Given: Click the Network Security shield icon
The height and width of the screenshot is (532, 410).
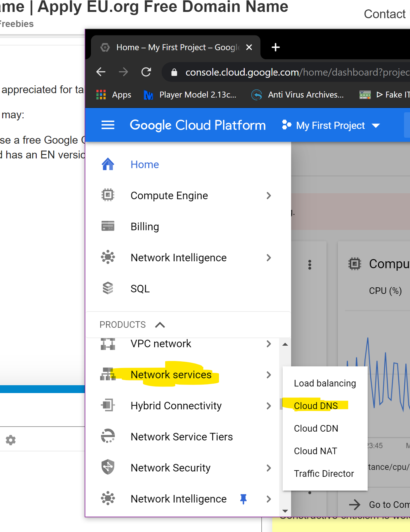Looking at the screenshot, I should point(108,467).
